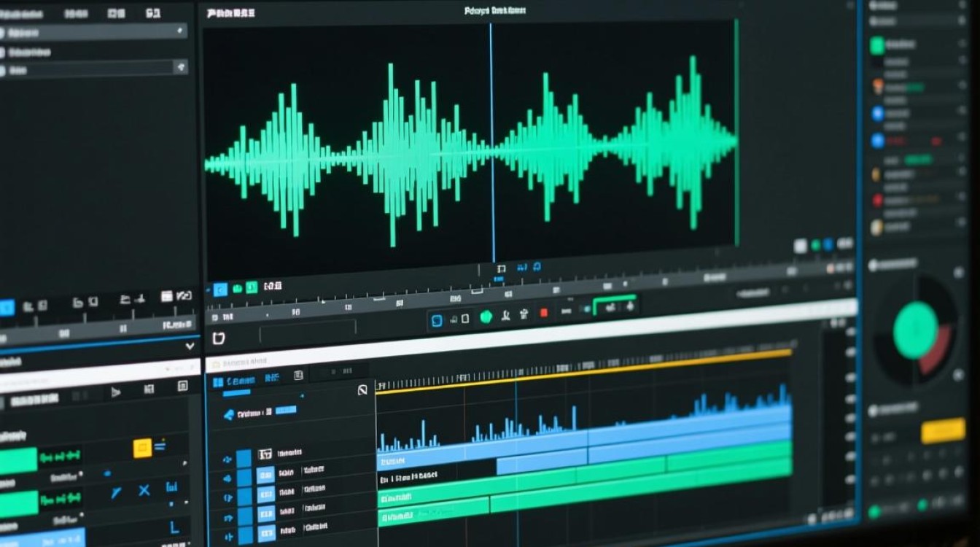Image resolution: width=980 pixels, height=547 pixels.
Task: Click the green bracket box in transport bar
Action: coord(614,306)
